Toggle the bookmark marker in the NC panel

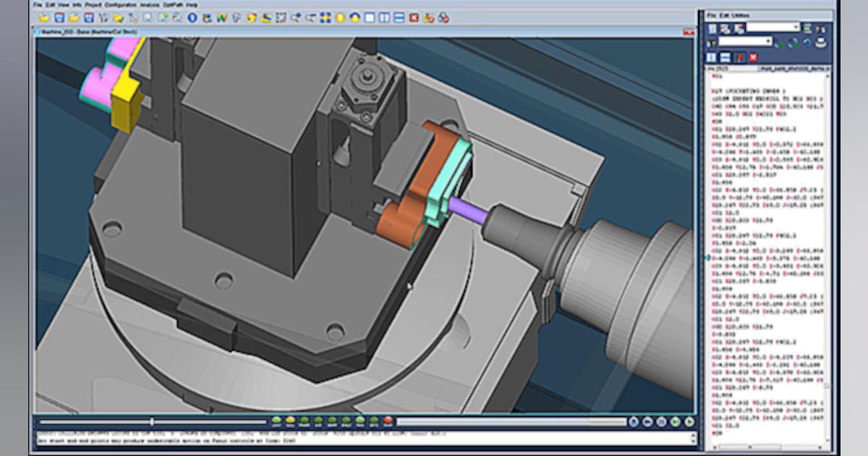[739, 57]
